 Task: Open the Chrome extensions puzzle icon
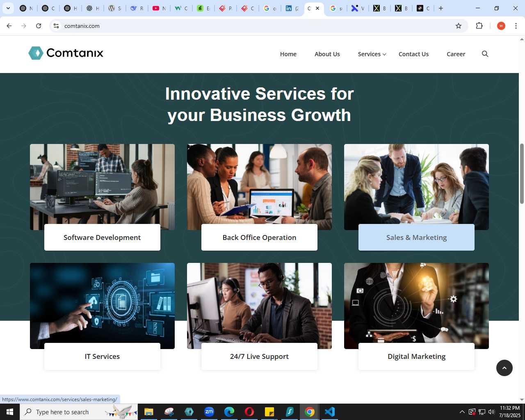click(x=479, y=26)
